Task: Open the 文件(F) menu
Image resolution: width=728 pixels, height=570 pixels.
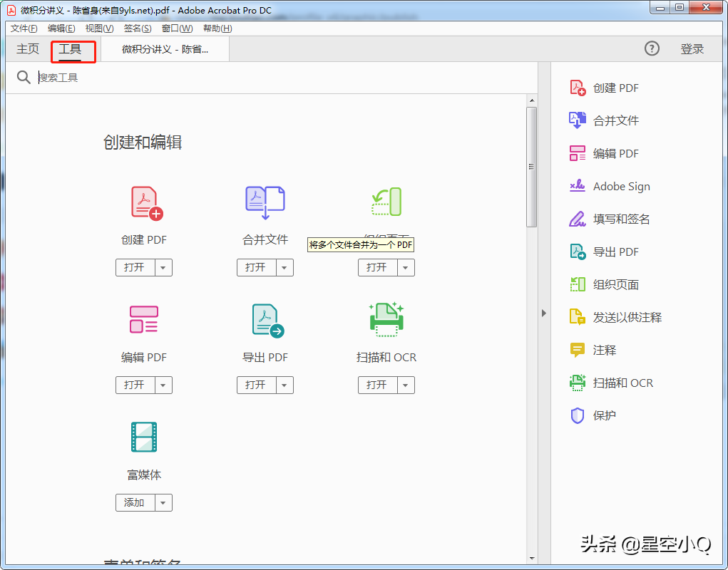Action: click(x=24, y=28)
